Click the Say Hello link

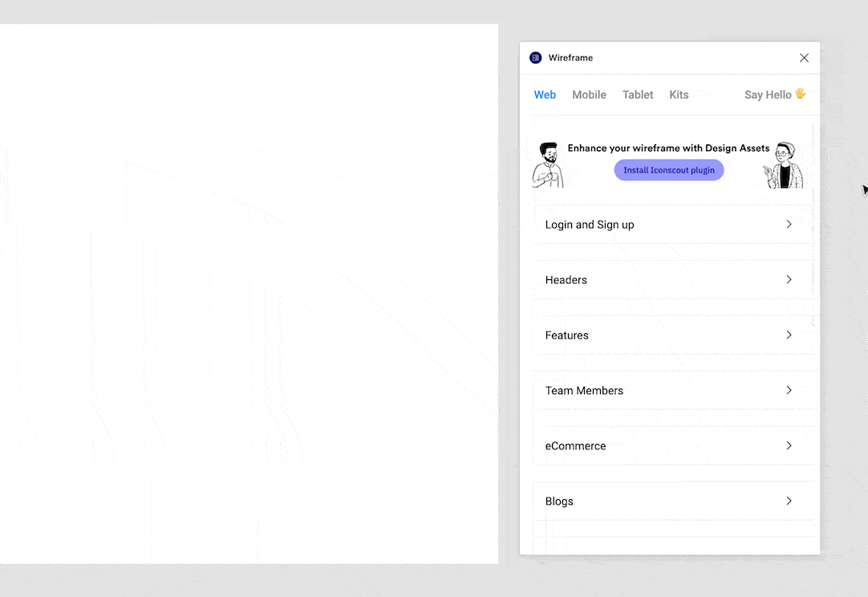coord(774,95)
